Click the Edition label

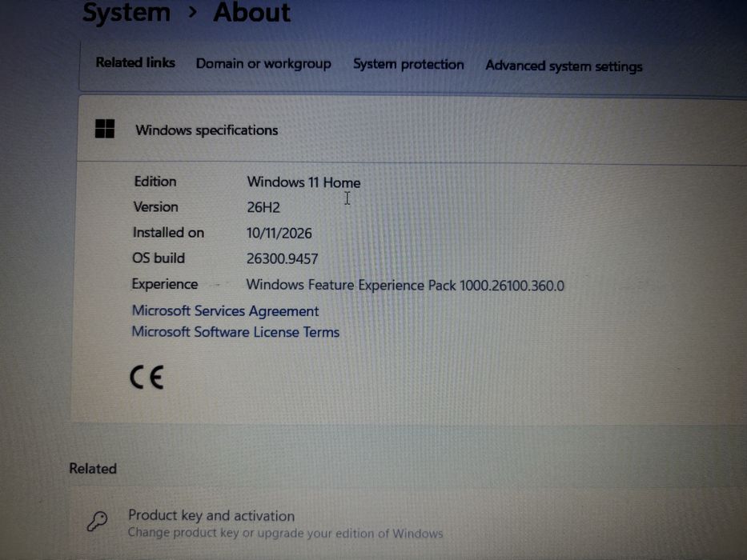[x=155, y=182]
